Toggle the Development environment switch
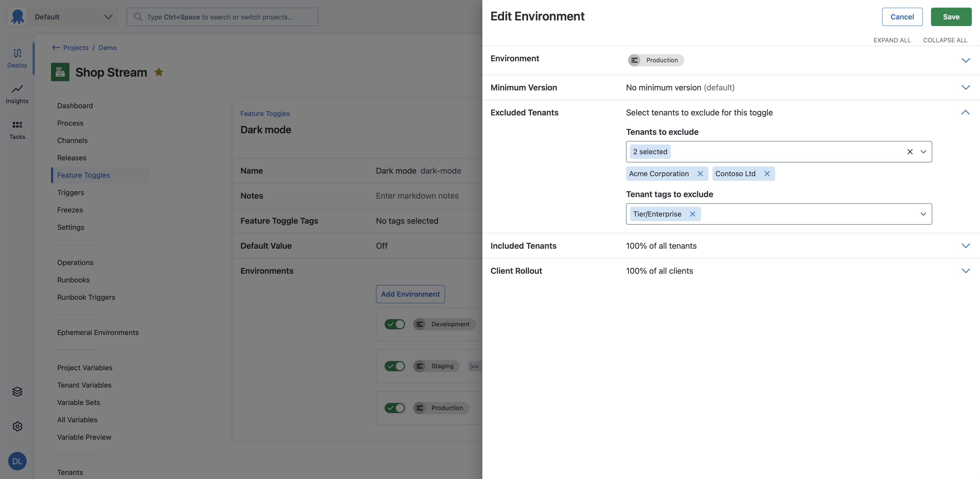The width and height of the screenshot is (980, 479). pos(395,324)
